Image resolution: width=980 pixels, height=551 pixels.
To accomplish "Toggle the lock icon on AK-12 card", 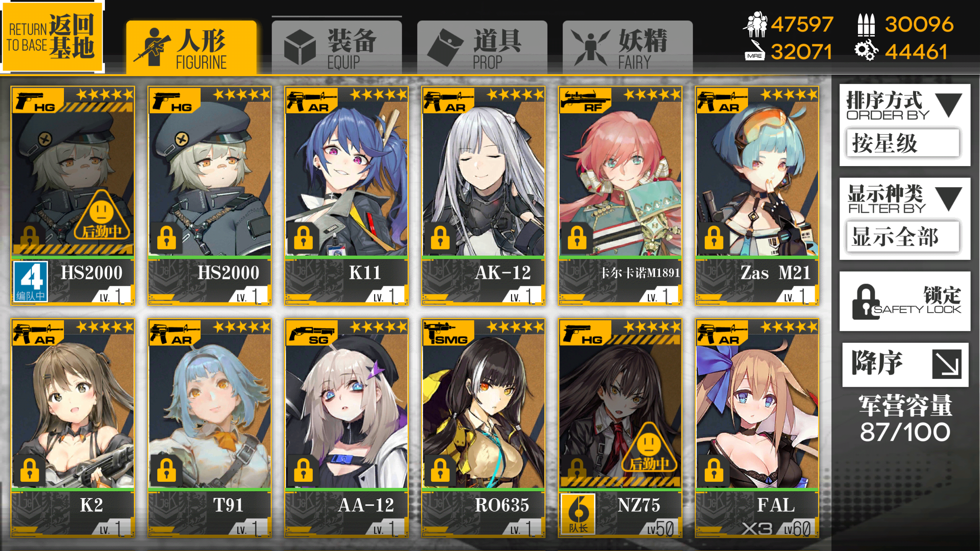I will (440, 238).
